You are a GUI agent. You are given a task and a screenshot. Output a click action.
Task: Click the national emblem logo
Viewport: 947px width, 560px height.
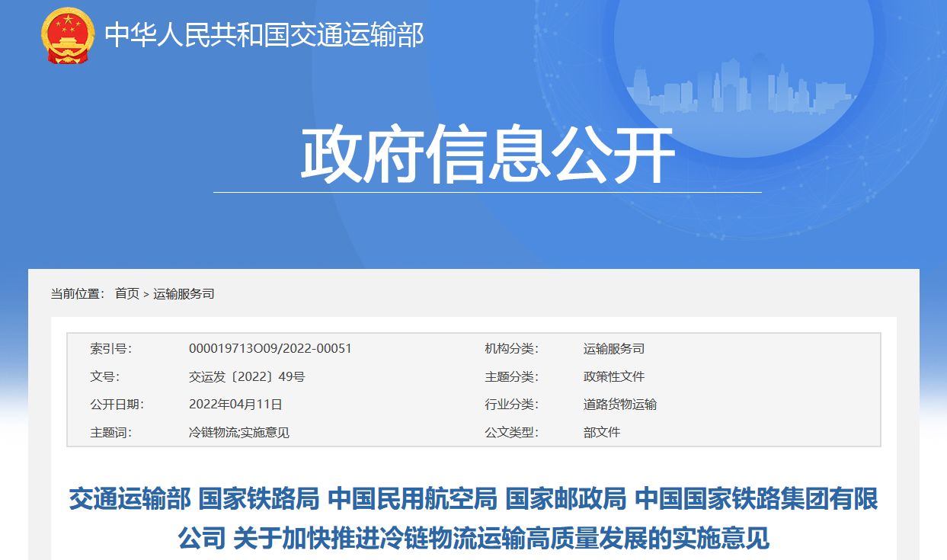(68, 36)
